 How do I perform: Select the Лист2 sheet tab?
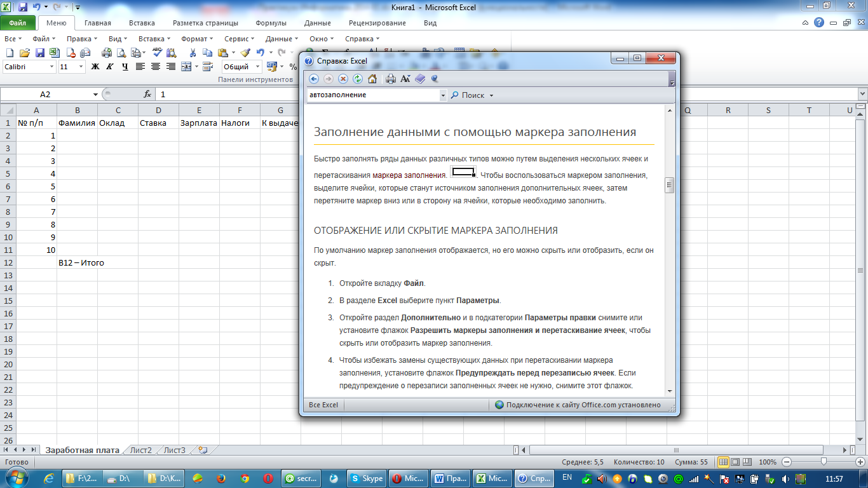tap(141, 450)
